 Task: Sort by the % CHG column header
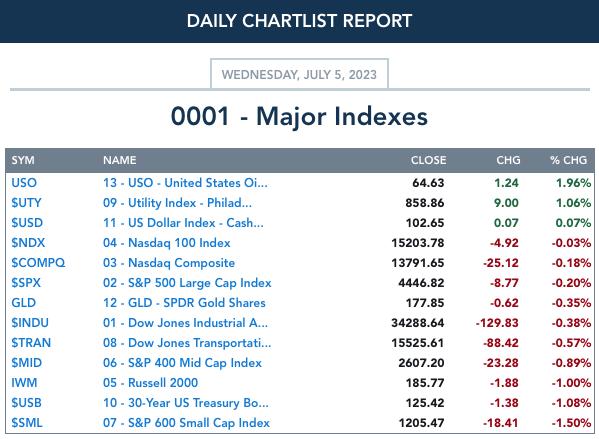pos(568,160)
